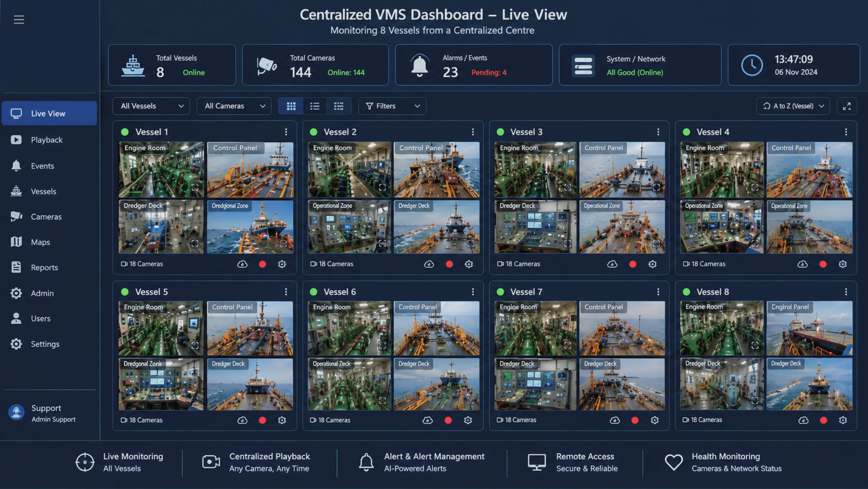Open the hamburger menu icon
Screen dimensions: 868x489
tap(19, 20)
